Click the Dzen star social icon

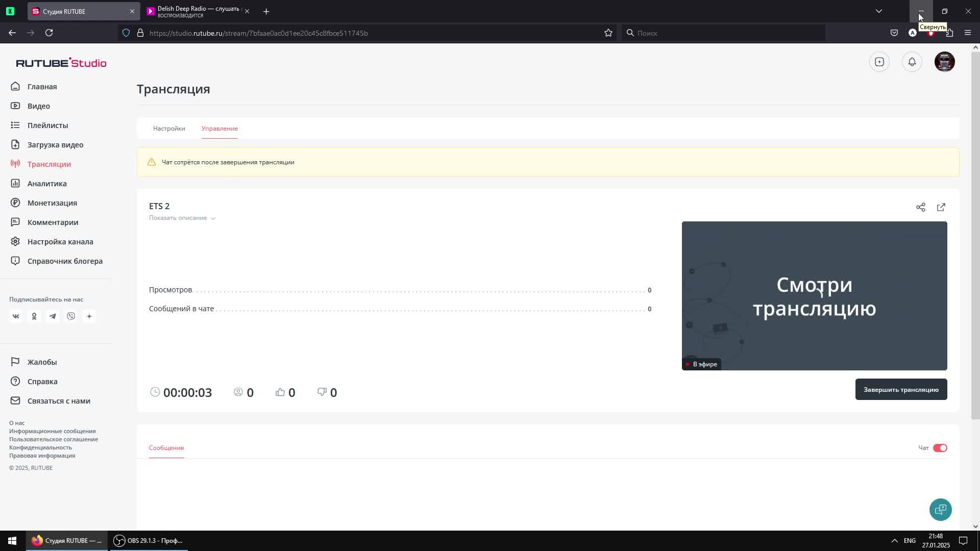[x=89, y=316]
